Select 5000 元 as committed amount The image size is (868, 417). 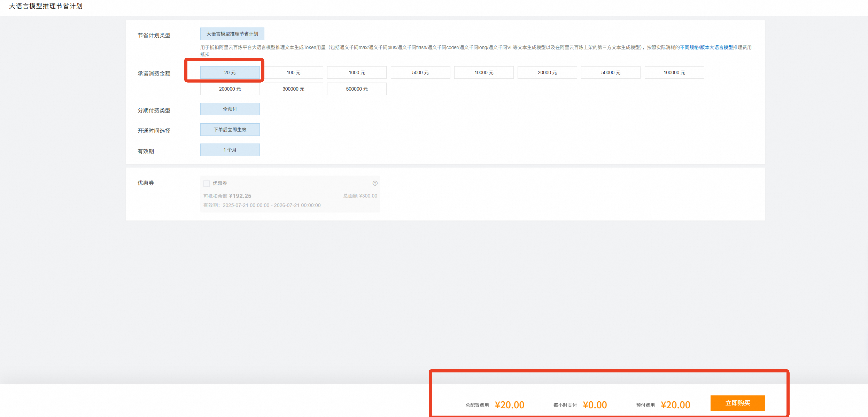(420, 72)
